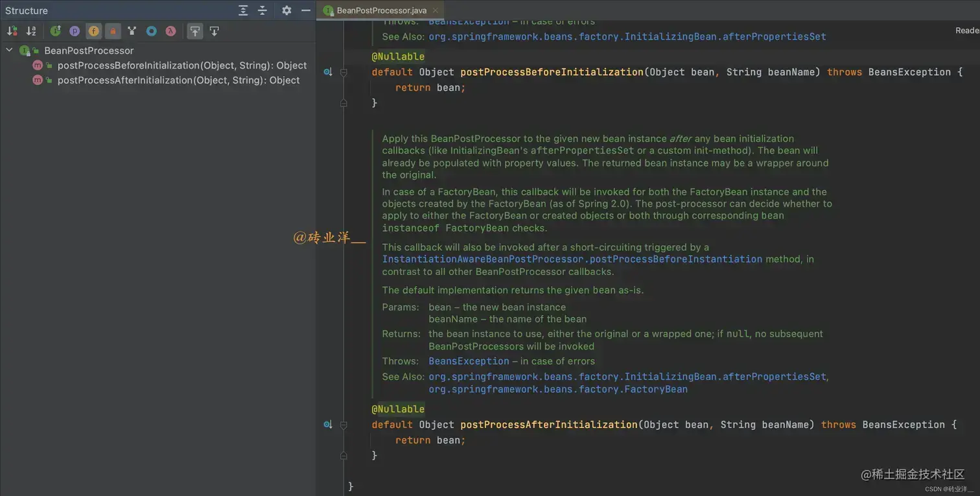The height and width of the screenshot is (496, 980).
Task: Click implementations gutter icon for postProcessBeforeInitialization
Action: pos(328,72)
